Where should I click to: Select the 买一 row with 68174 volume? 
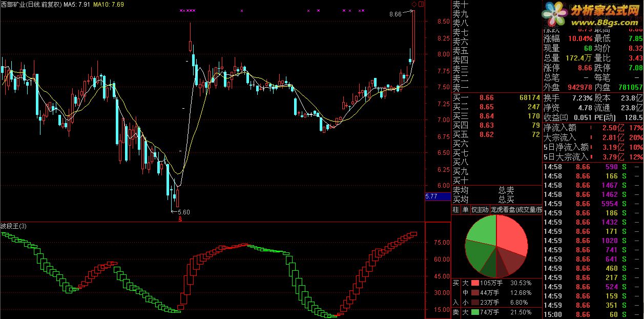tap(496, 97)
